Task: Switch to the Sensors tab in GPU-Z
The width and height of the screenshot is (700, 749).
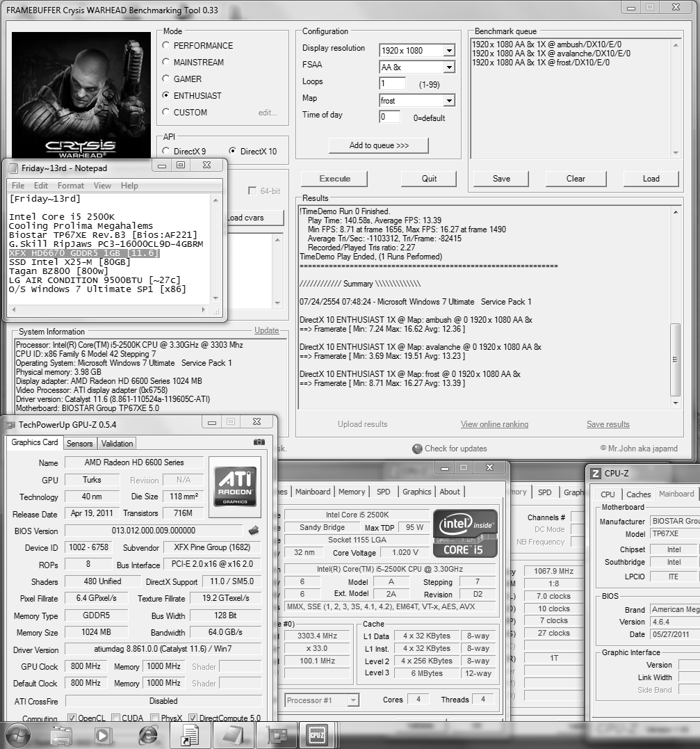Action: click(80, 443)
